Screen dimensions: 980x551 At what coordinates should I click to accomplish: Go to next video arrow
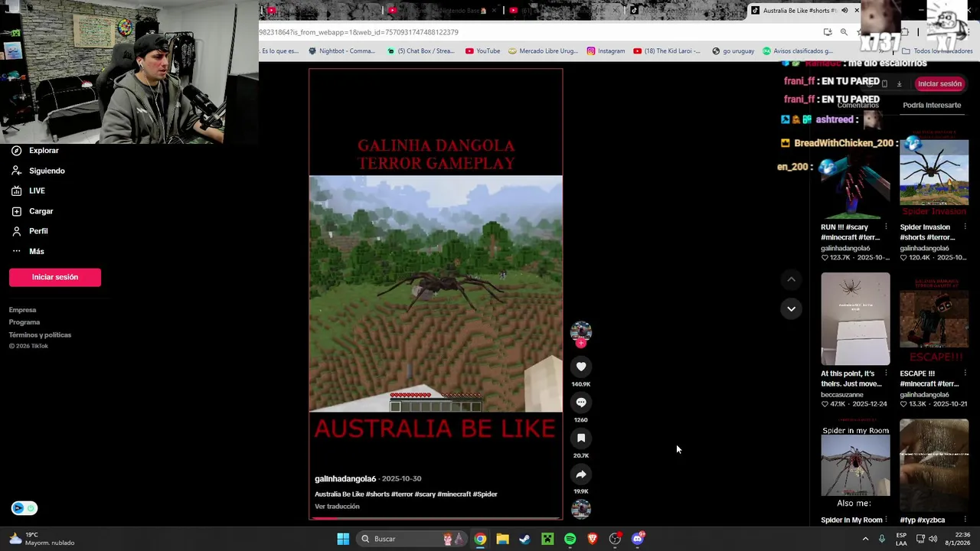[791, 308]
